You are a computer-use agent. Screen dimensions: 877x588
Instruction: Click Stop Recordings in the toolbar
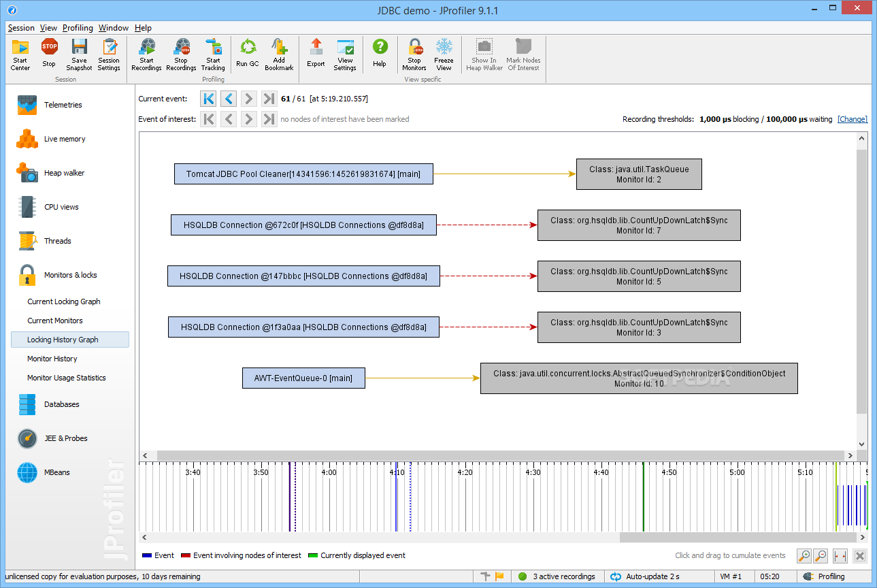[x=181, y=54]
